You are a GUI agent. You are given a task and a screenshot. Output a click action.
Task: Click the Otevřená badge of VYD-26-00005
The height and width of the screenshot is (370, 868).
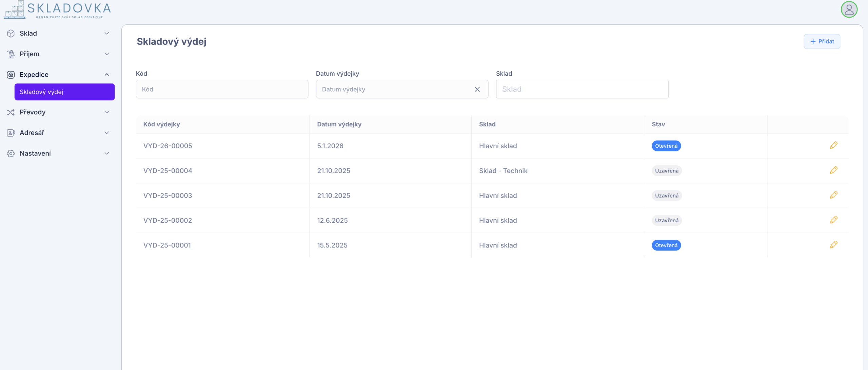click(666, 146)
